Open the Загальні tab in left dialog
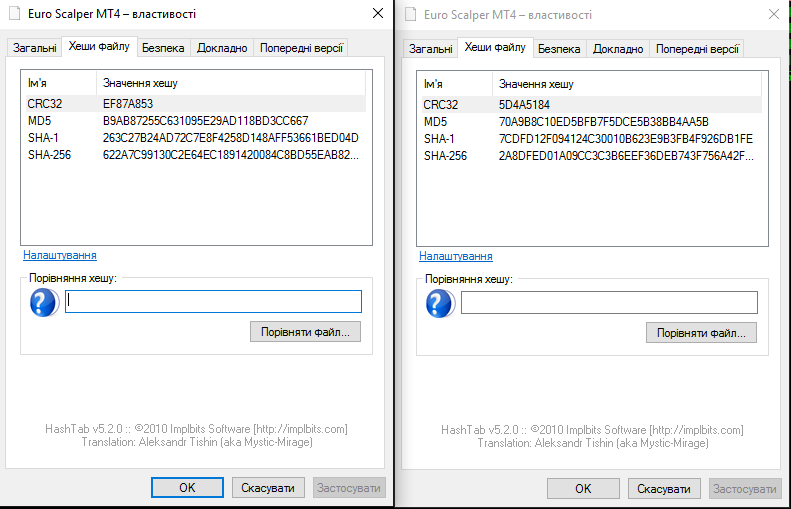791x509 pixels. point(34,48)
